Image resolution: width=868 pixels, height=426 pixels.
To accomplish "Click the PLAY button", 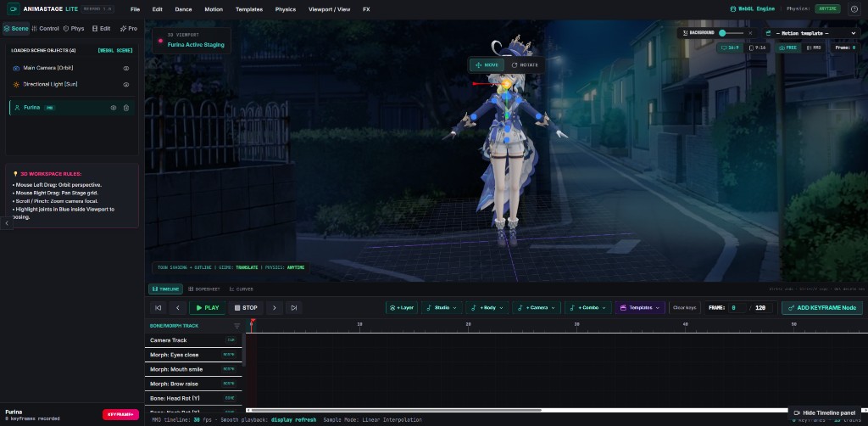I will point(208,308).
